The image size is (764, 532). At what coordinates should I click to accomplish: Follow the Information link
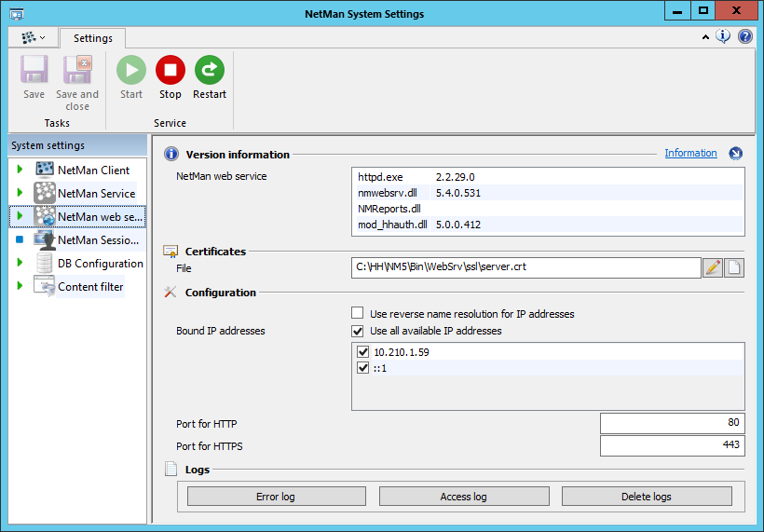(690, 154)
